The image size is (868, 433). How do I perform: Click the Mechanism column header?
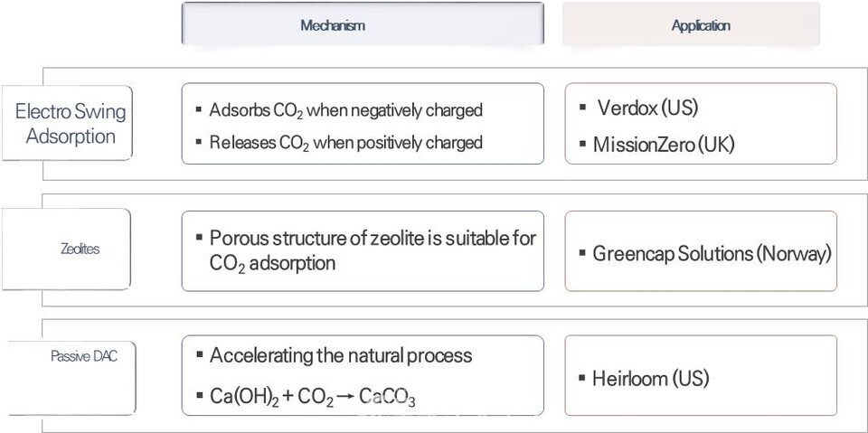(x=333, y=25)
